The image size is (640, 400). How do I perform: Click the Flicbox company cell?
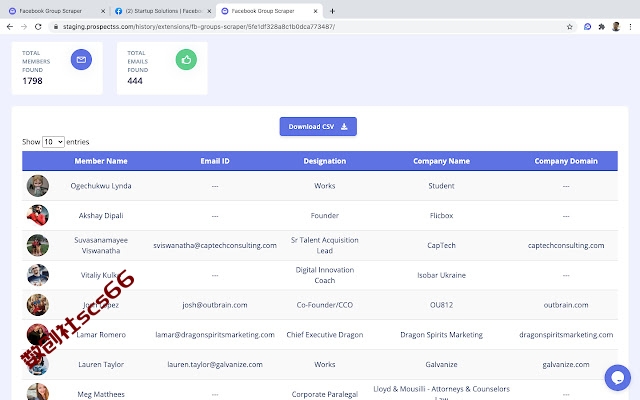[x=441, y=216]
